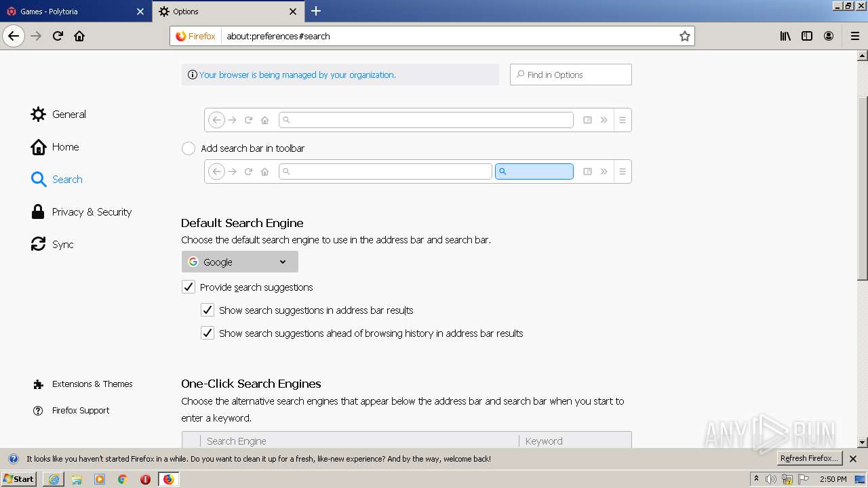Click the managed by your organization link
This screenshot has width=868, height=488.
(297, 75)
